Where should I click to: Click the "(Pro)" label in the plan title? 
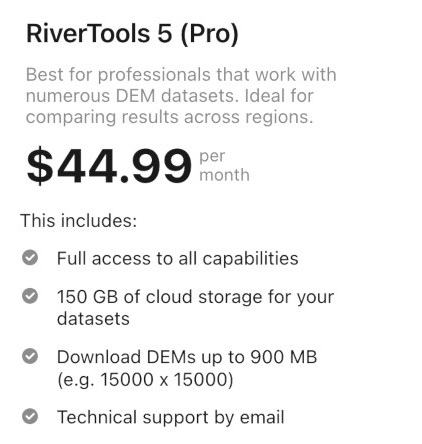pyautogui.click(x=210, y=34)
